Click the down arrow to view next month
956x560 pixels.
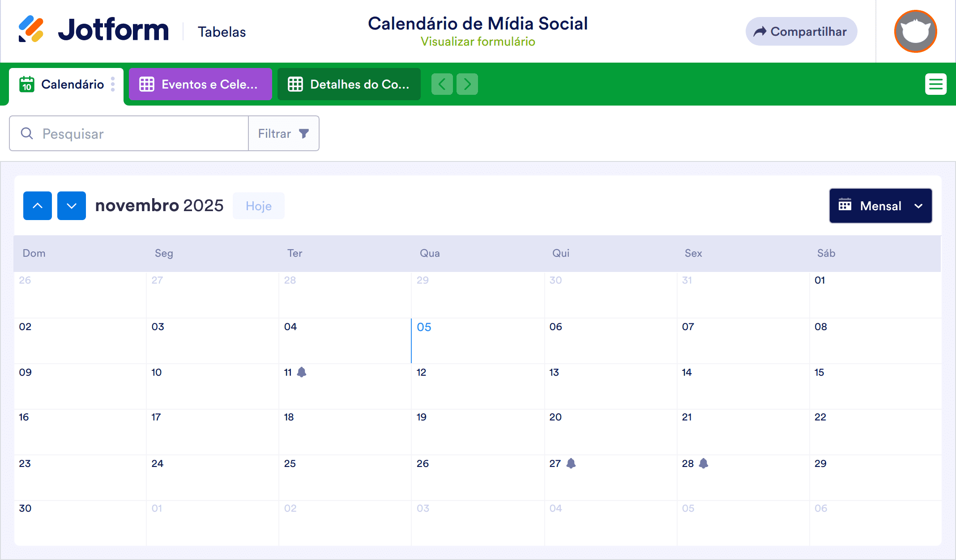click(71, 206)
